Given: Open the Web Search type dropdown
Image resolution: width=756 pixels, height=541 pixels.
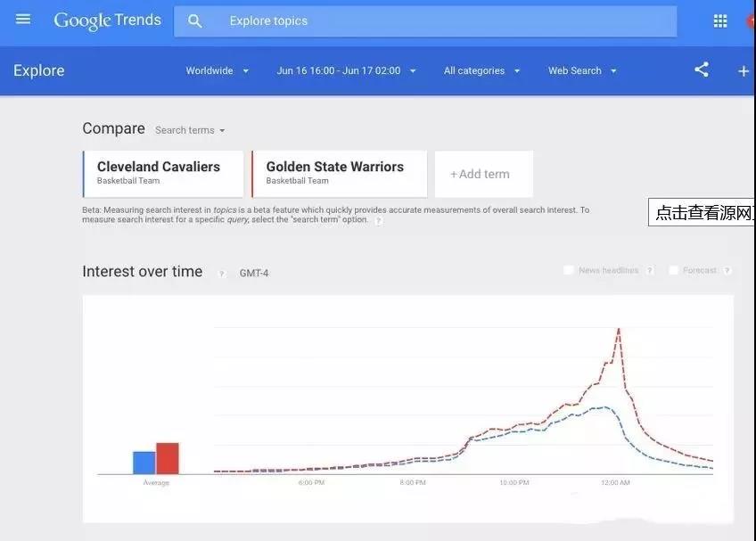Looking at the screenshot, I should (582, 71).
